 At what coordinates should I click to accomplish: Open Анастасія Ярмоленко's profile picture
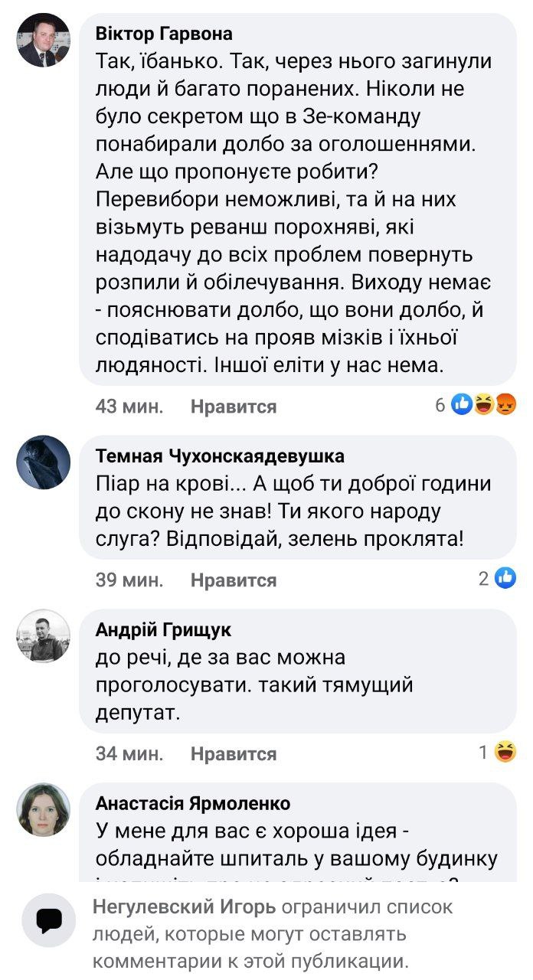pos(44,810)
